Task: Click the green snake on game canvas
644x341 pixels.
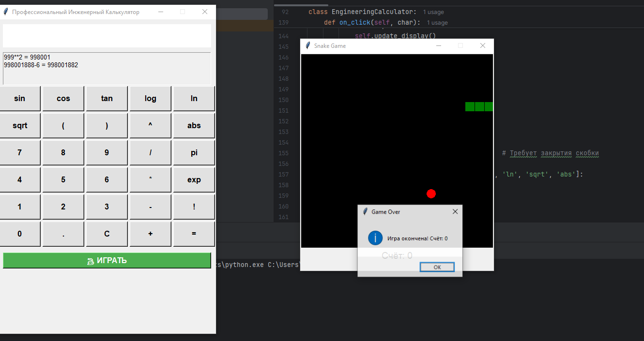Action: click(x=479, y=107)
